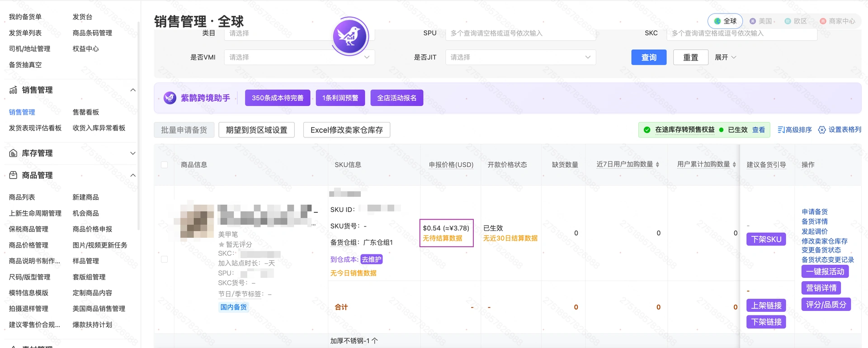
Task: Click the 下架链接 button
Action: (766, 322)
